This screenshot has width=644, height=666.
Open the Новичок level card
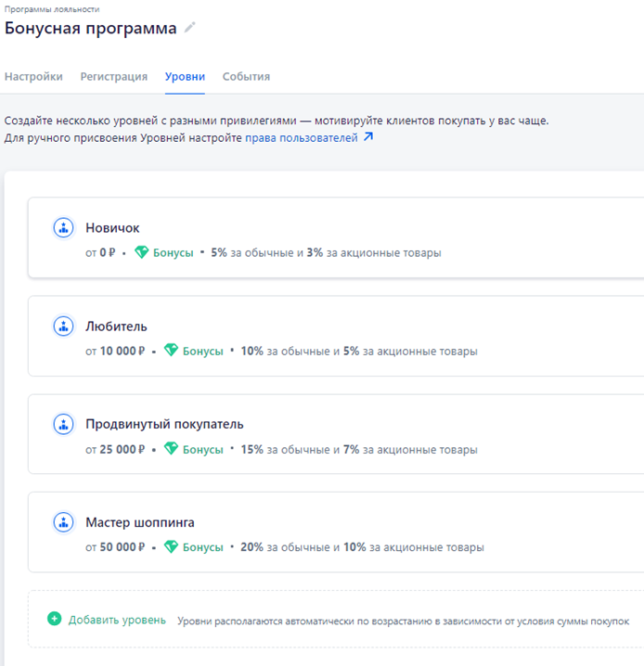[336, 237]
